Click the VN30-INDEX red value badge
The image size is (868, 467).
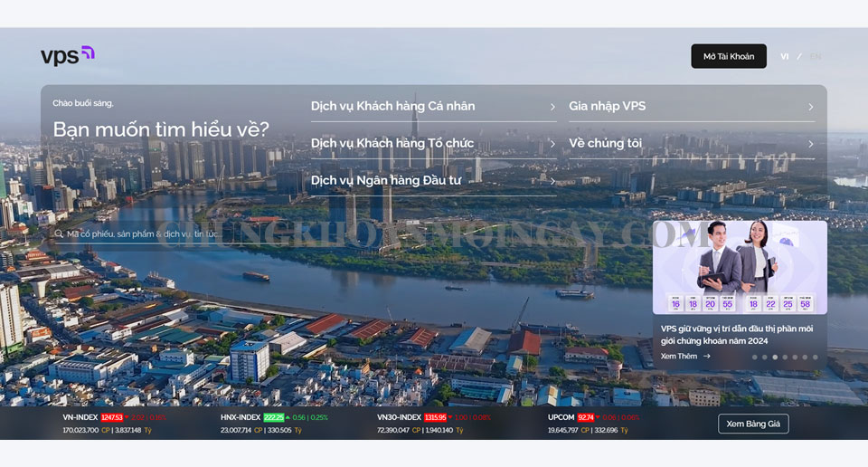coord(435,417)
